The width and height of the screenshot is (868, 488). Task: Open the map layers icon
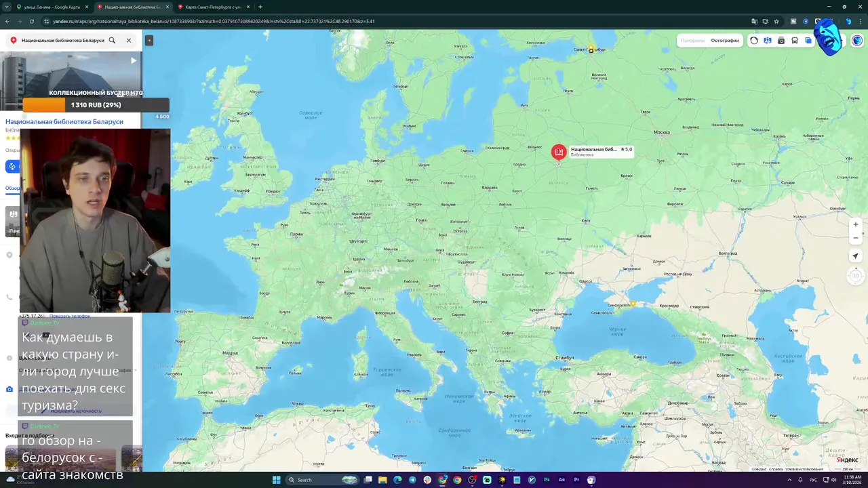pos(808,41)
